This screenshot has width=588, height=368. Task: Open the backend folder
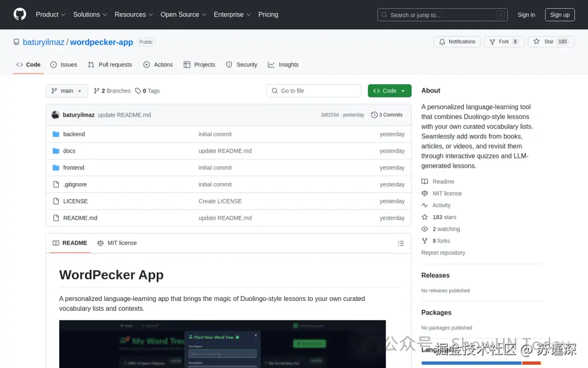pos(74,134)
